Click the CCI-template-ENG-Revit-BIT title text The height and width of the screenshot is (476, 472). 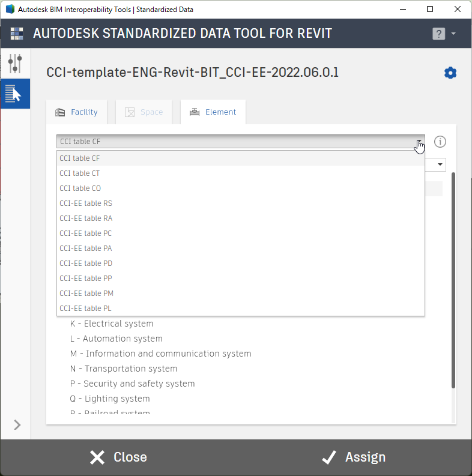click(x=192, y=73)
